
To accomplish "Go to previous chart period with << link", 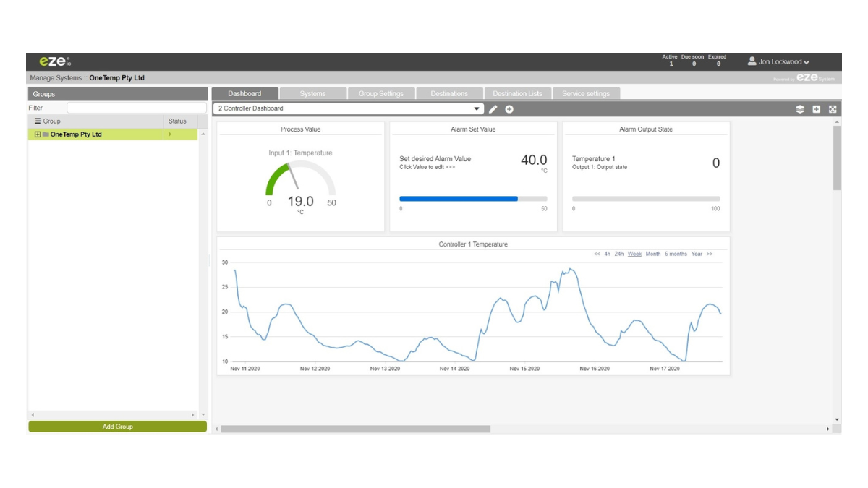I will coord(597,254).
